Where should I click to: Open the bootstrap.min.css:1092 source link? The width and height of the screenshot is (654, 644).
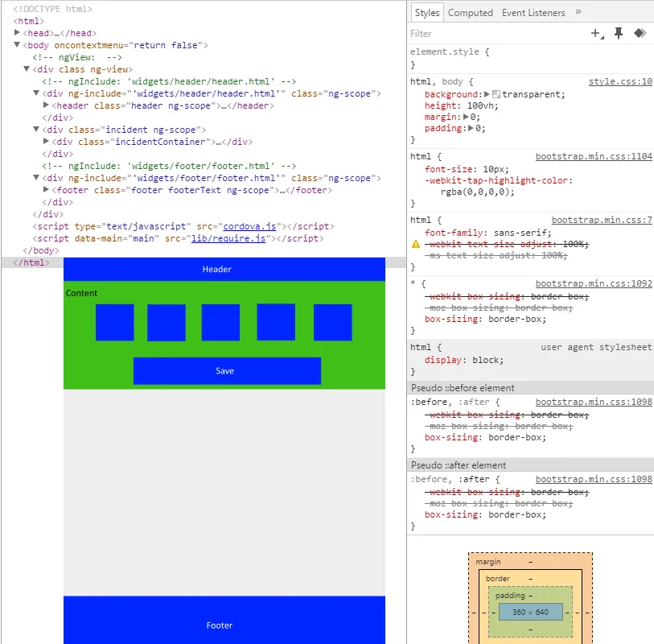(x=594, y=284)
